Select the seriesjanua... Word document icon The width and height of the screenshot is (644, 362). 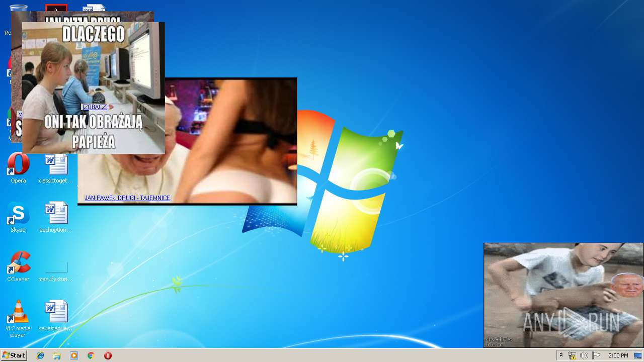56,316
